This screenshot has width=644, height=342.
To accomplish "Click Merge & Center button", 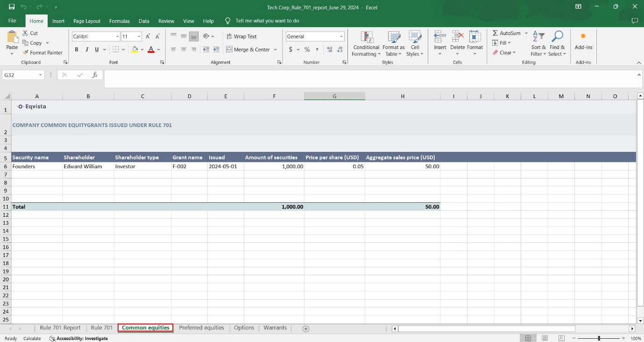I will coord(248,50).
